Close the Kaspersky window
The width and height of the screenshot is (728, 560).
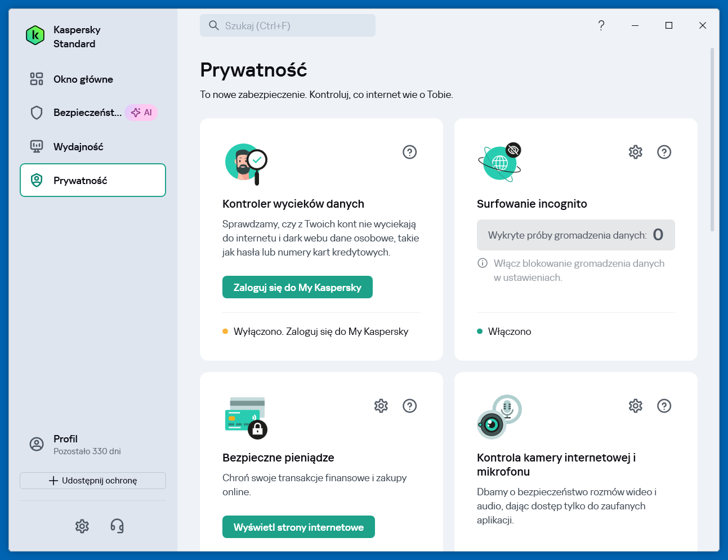tap(703, 25)
